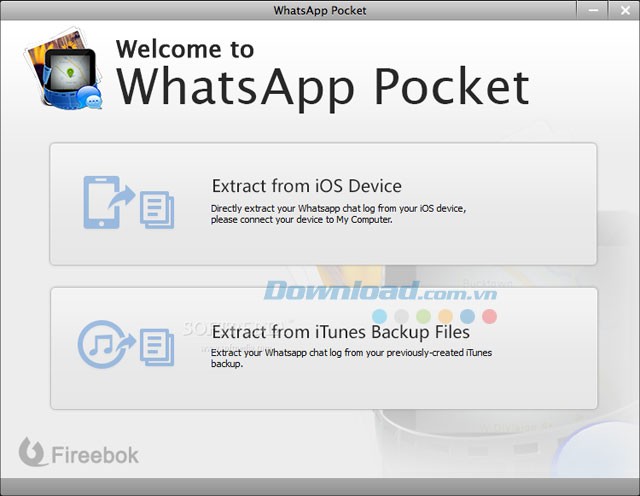This screenshot has height=496, width=640.
Task: Minimize the WhatsApp Pocket window
Action: (593, 10)
